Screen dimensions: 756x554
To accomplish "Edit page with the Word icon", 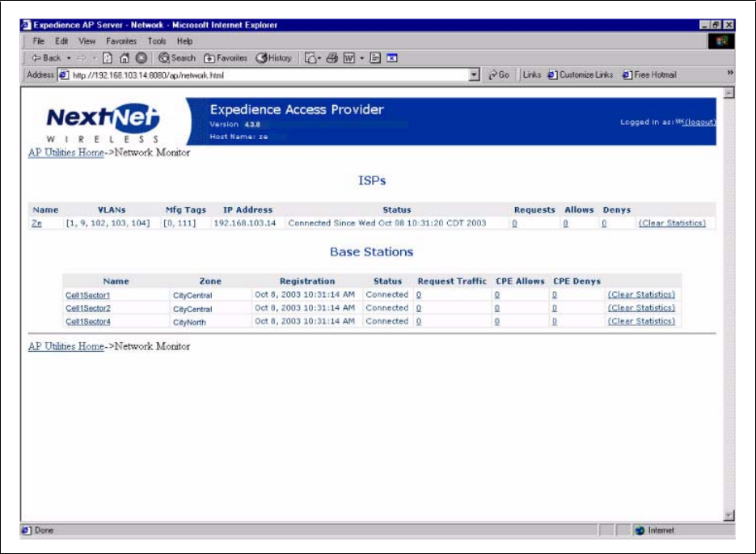I will point(349,58).
